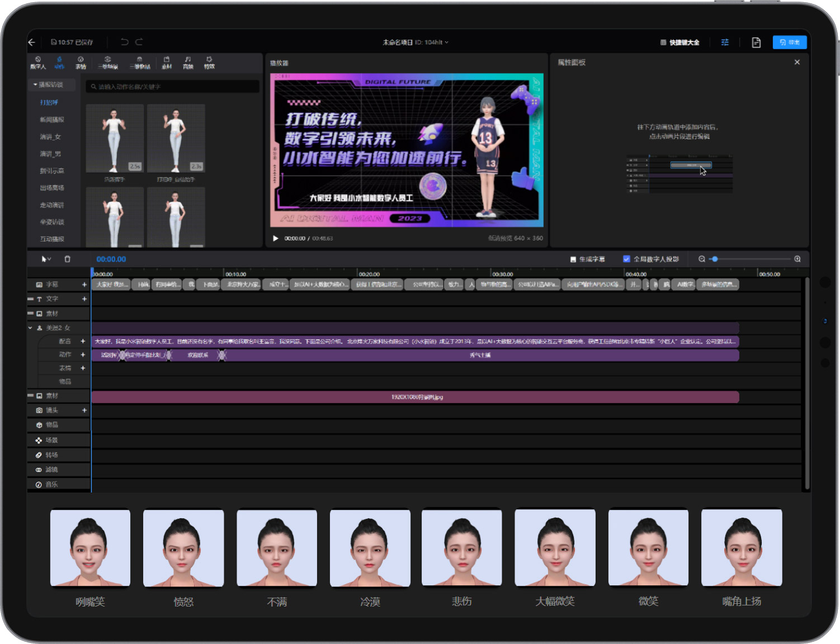Open the 三维场景 3D scene tab
The height and width of the screenshot is (644, 840).
(108, 63)
